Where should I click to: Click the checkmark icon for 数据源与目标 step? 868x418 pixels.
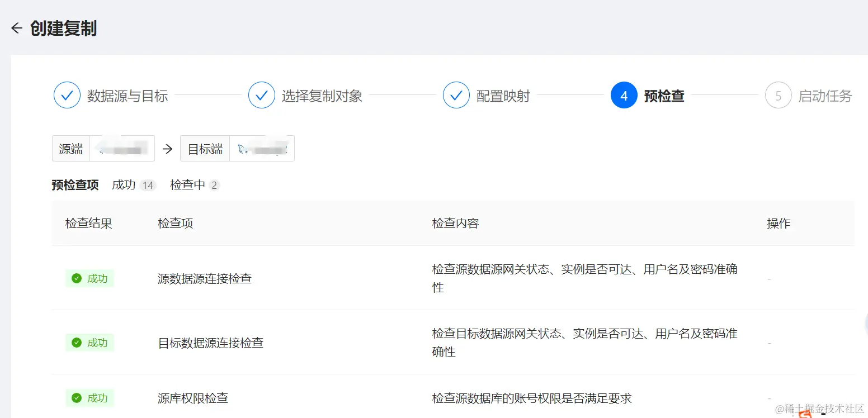coord(67,96)
